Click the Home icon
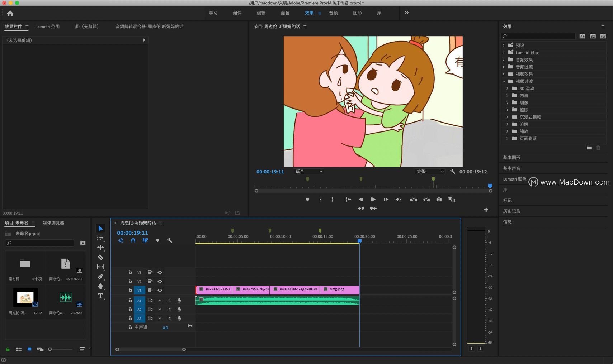Viewport: 613px width, 364px height. tap(10, 13)
